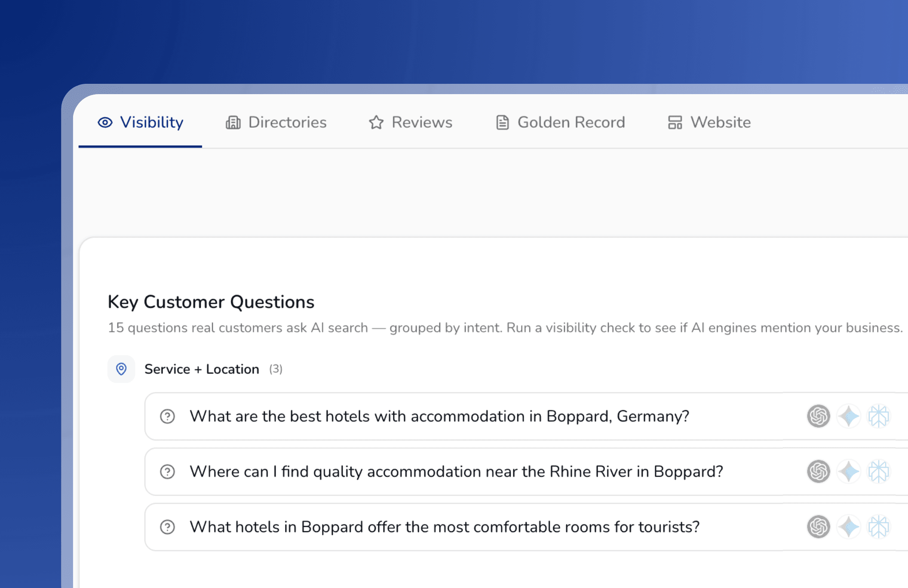Click the question mark icon beside best hotels question
908x588 pixels.
coord(167,416)
